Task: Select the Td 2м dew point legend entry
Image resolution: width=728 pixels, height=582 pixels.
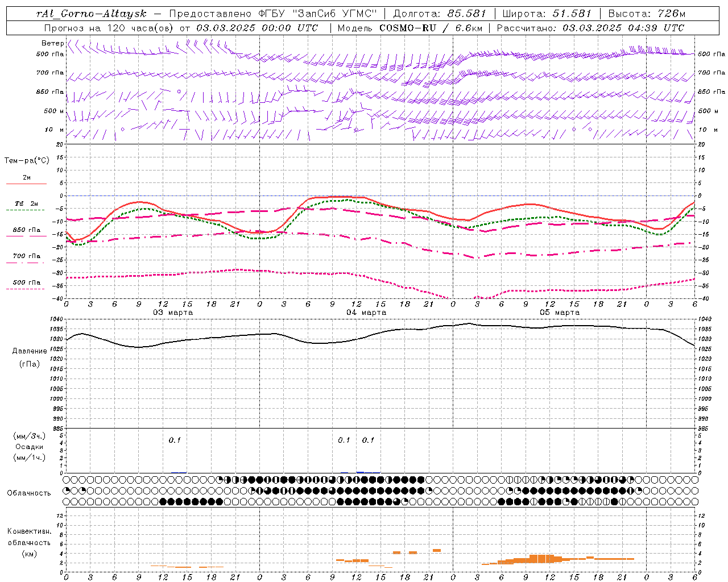Action: coord(27,203)
